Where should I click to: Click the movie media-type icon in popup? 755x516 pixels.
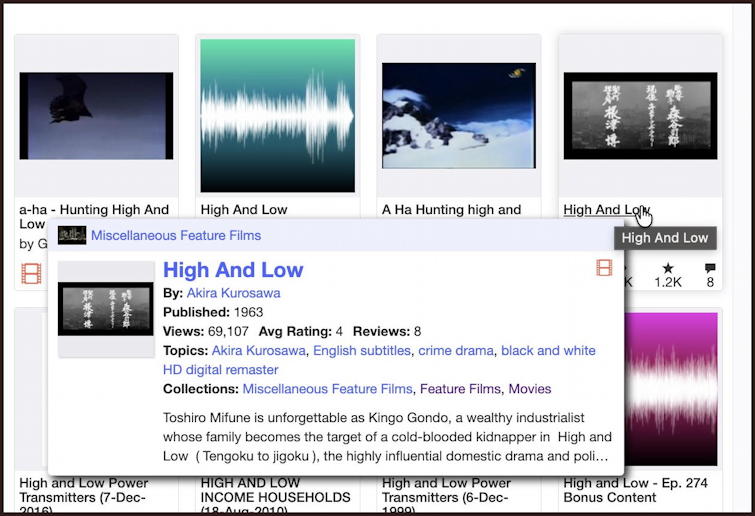(604, 268)
